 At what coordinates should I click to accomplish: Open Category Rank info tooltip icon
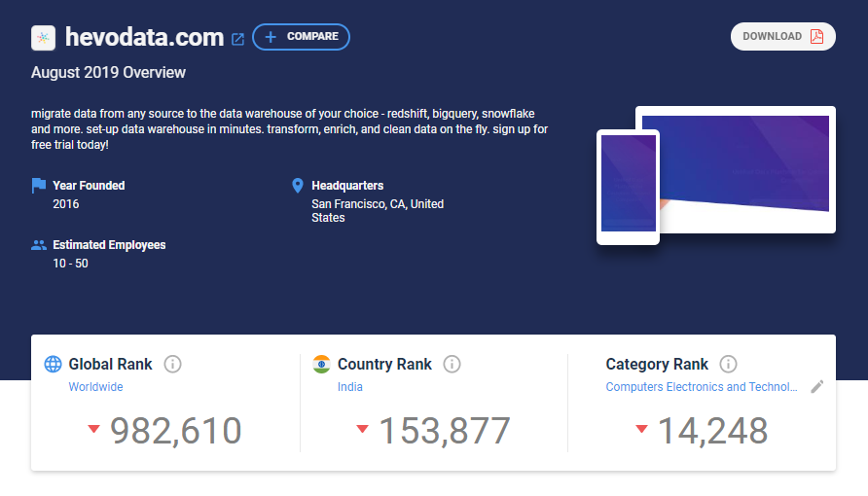(x=728, y=364)
